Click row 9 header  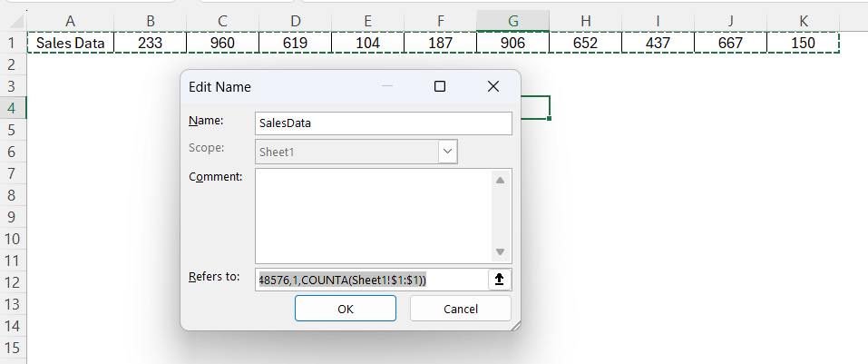13,217
